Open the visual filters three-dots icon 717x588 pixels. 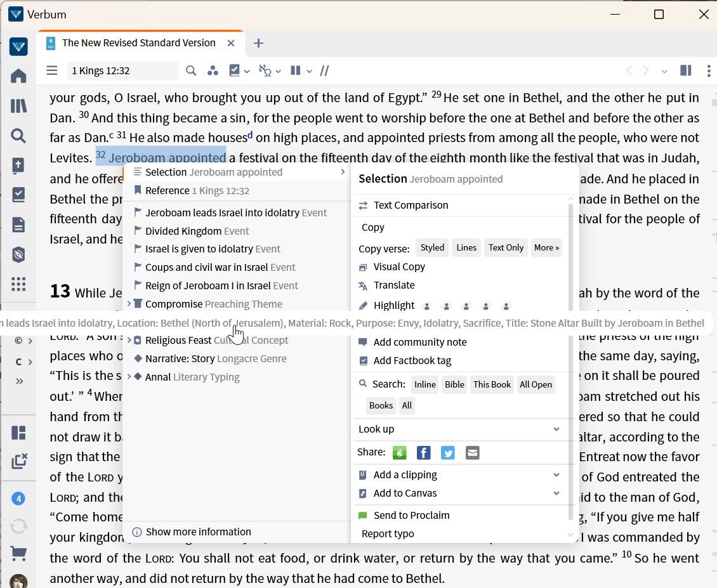point(213,71)
